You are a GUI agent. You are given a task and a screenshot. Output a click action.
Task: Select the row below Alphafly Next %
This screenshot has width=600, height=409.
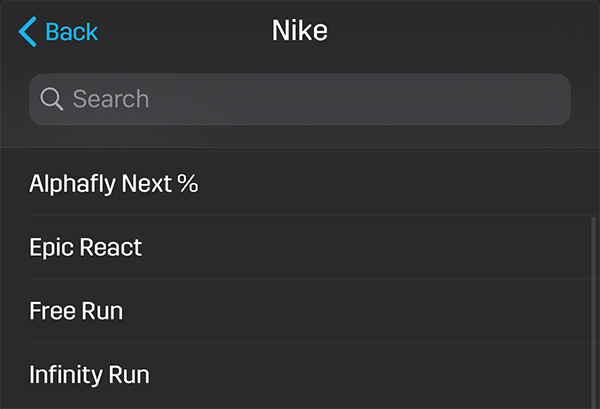click(x=300, y=247)
